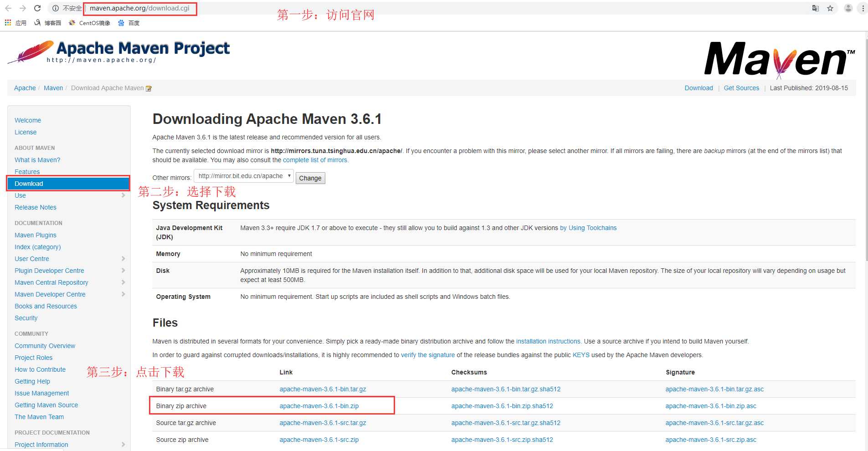
Task: Expand the Plugin Developer Centre chevron
Action: point(123,271)
